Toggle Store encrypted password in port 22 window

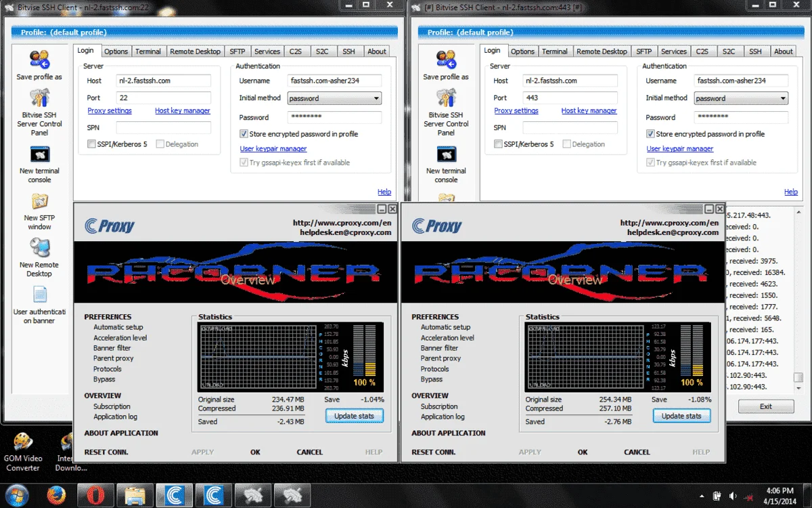tap(244, 134)
